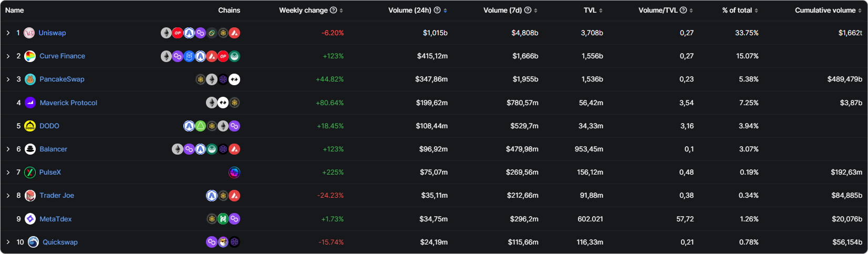Viewport: 868px width, 254px height.
Task: Click the Uniswap protocol logo
Action: tap(29, 33)
